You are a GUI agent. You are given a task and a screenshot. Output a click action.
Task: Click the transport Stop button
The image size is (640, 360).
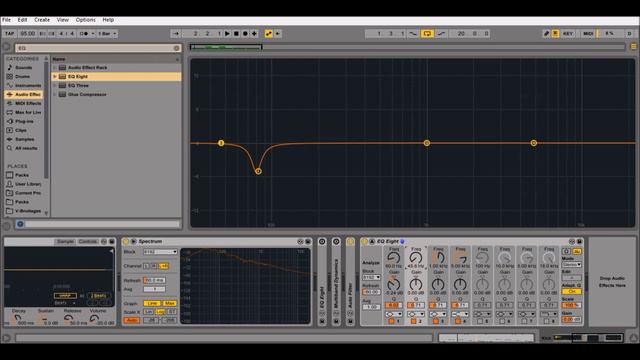[236, 33]
